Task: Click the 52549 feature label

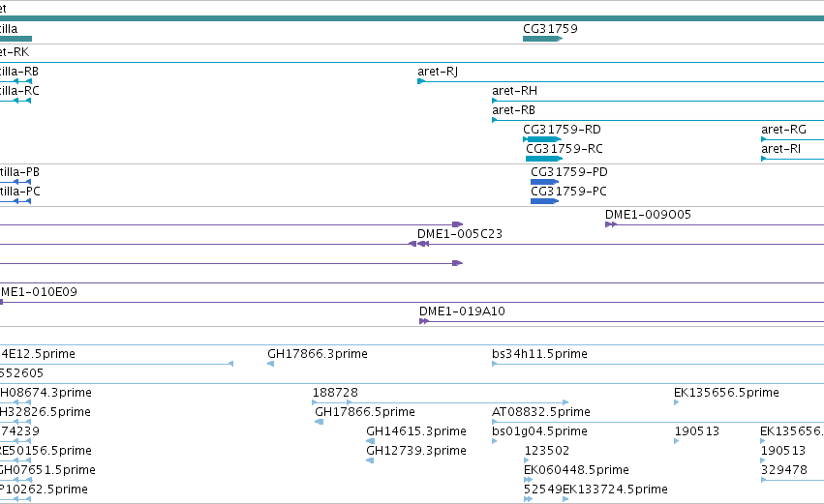Action: tap(543, 489)
